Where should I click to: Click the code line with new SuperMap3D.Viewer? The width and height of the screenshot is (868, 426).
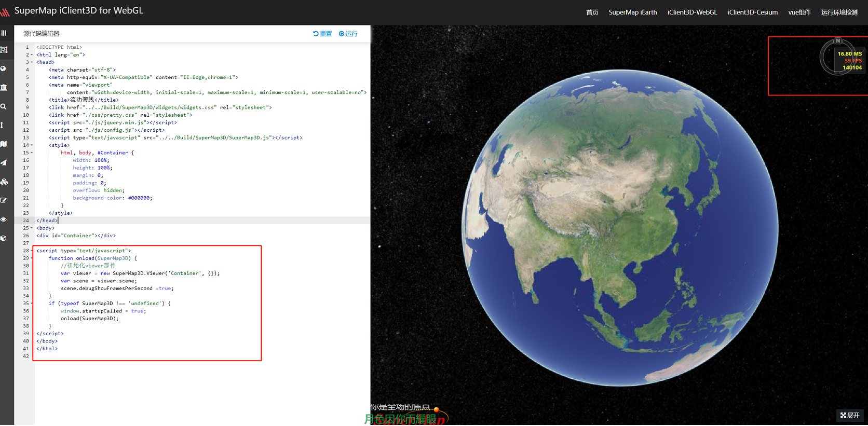click(x=140, y=273)
